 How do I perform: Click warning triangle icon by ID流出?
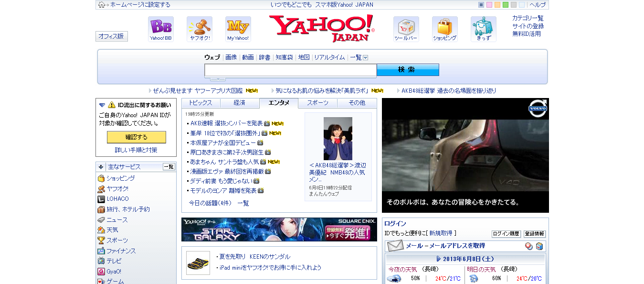point(112,105)
